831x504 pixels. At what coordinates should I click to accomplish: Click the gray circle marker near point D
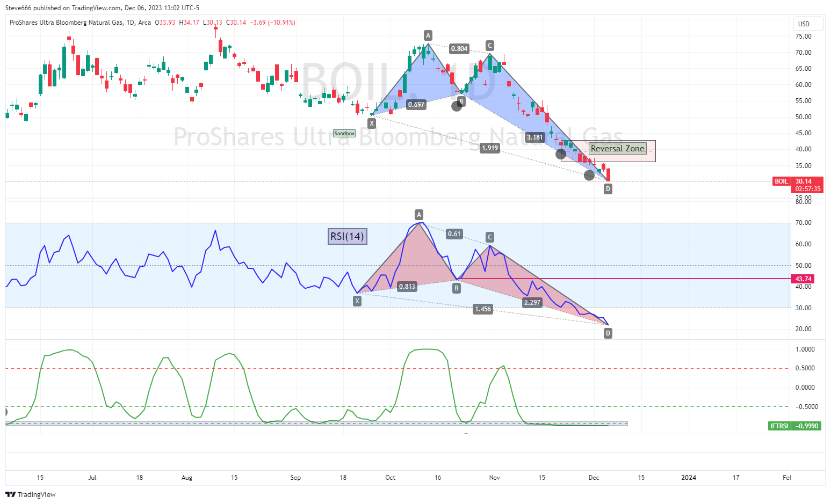click(589, 176)
